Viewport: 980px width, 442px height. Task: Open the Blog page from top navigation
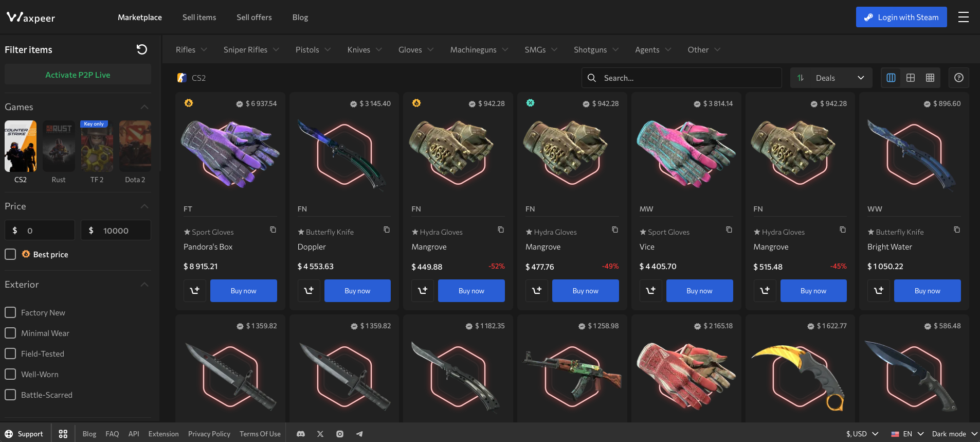click(300, 17)
